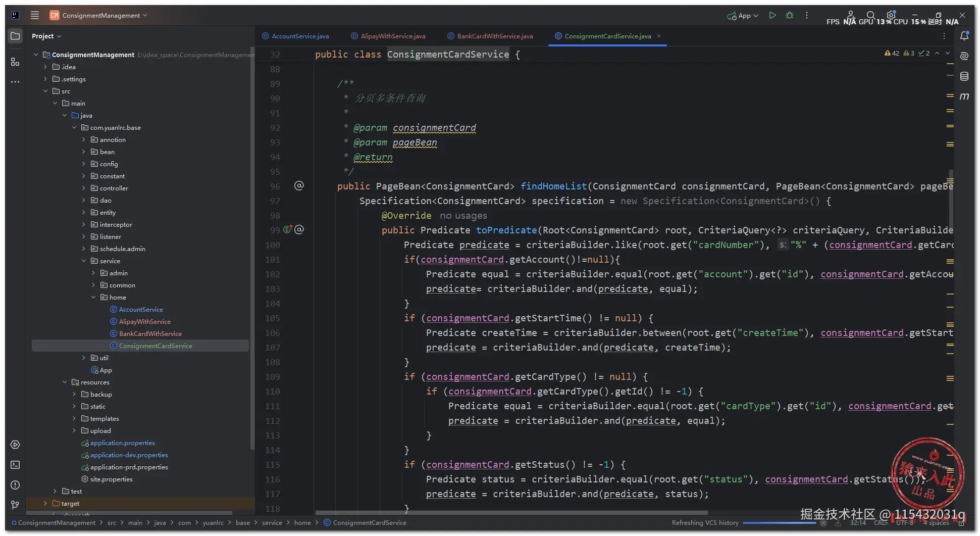The height and width of the screenshot is (536, 980).
Task: Expand the .settings folder
Action: pyautogui.click(x=45, y=79)
